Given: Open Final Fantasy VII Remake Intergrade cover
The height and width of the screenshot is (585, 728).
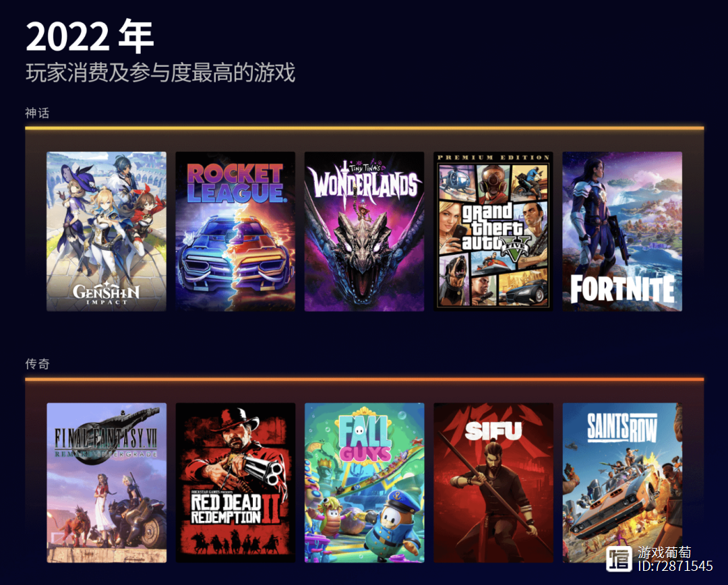Looking at the screenshot, I should 107,483.
